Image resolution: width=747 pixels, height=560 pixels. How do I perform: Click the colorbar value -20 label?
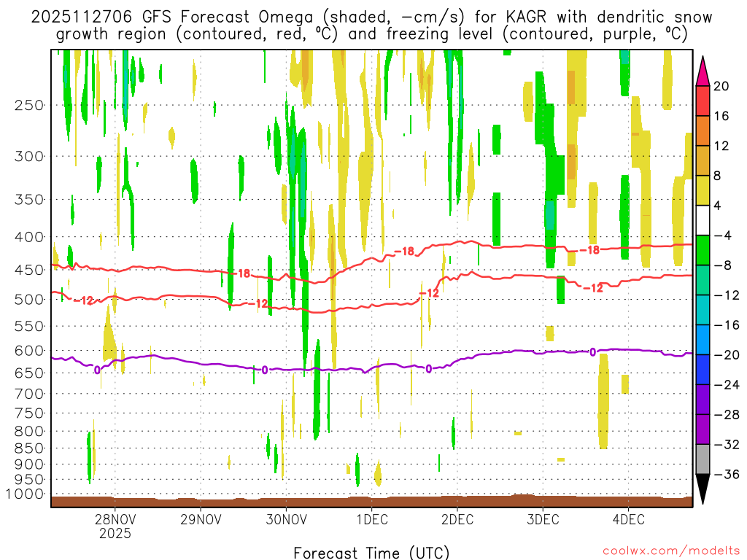pyautogui.click(x=727, y=355)
